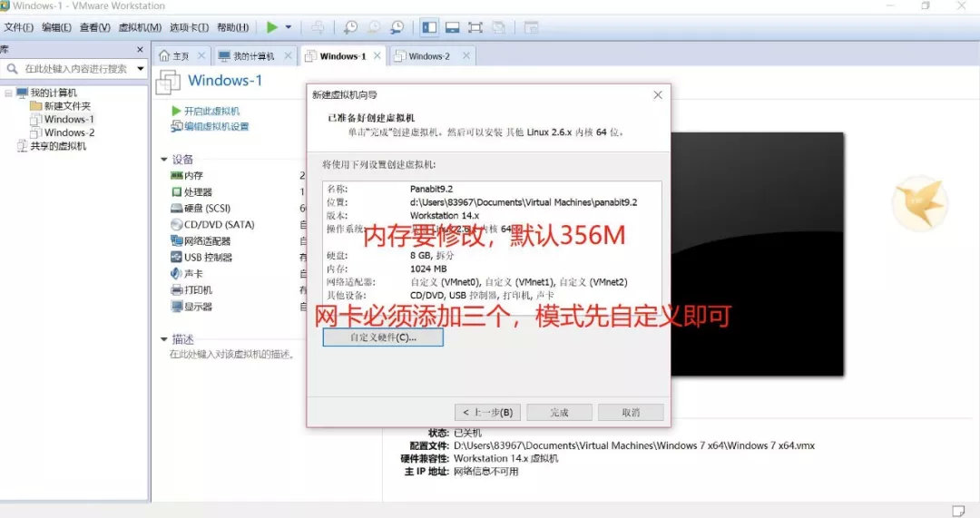This screenshot has height=518, width=980.
Task: Click the Windows-1 large VM title icon
Action: (x=168, y=82)
